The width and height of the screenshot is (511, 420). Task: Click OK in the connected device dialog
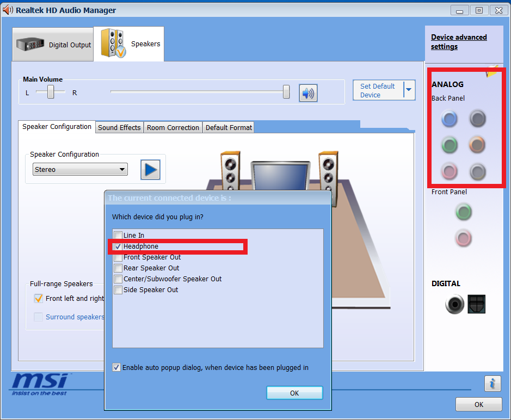pos(294,393)
